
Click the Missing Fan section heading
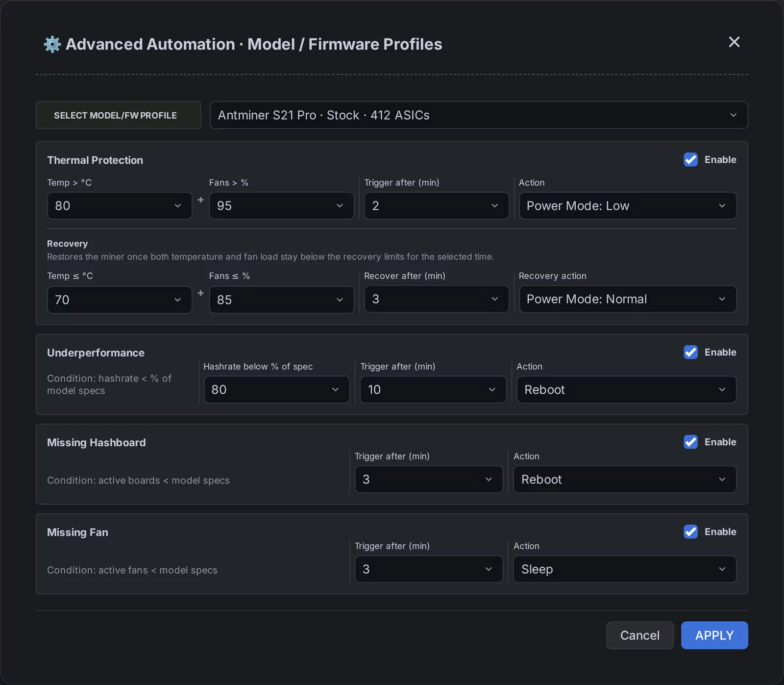(x=77, y=533)
